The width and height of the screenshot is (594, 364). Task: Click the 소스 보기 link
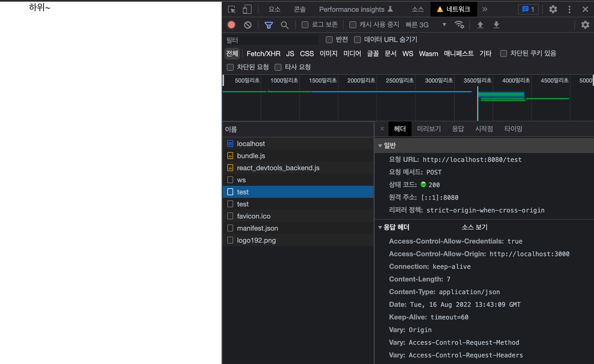tap(475, 227)
